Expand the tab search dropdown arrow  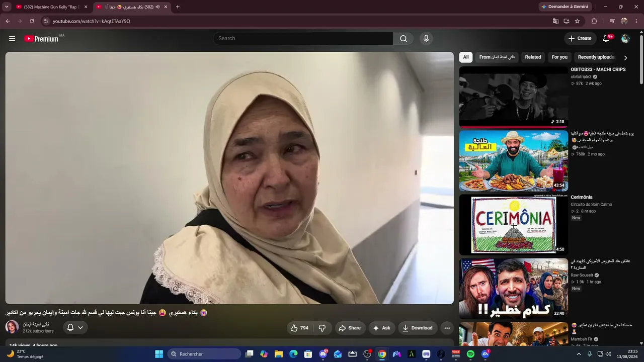[x=7, y=7]
